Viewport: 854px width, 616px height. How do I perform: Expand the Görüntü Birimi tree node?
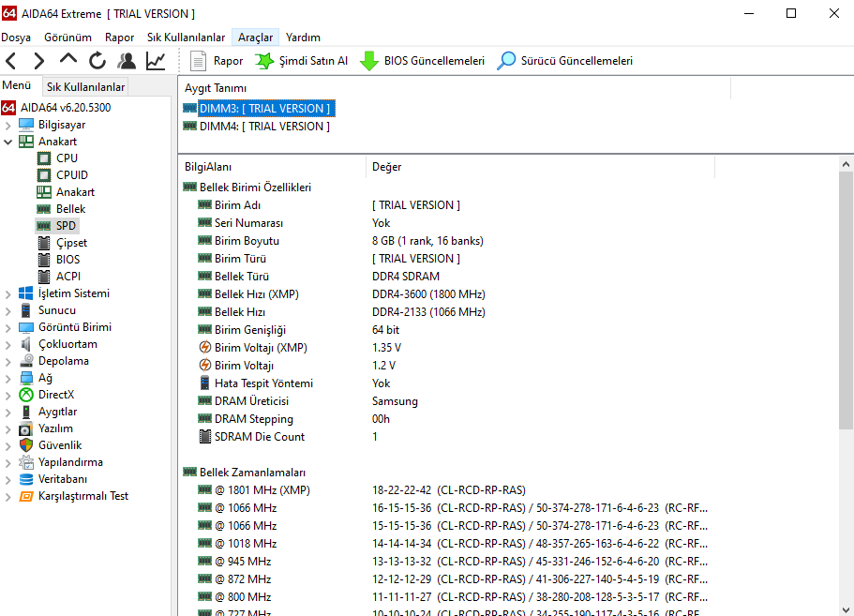[7, 328]
